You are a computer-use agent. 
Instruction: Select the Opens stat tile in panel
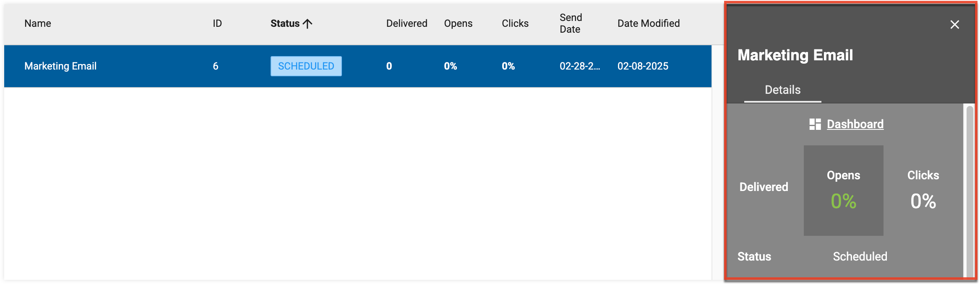843,191
